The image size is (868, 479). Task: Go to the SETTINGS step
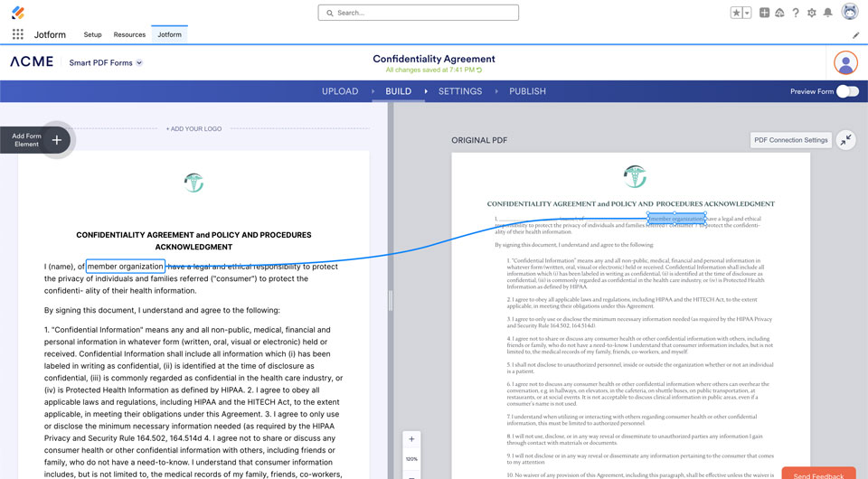[x=460, y=91]
